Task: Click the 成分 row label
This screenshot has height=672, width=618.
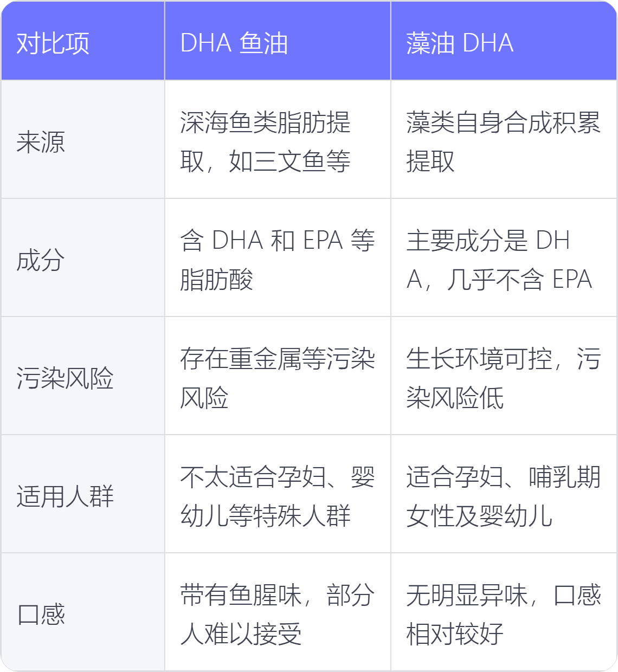Action: tap(41, 260)
